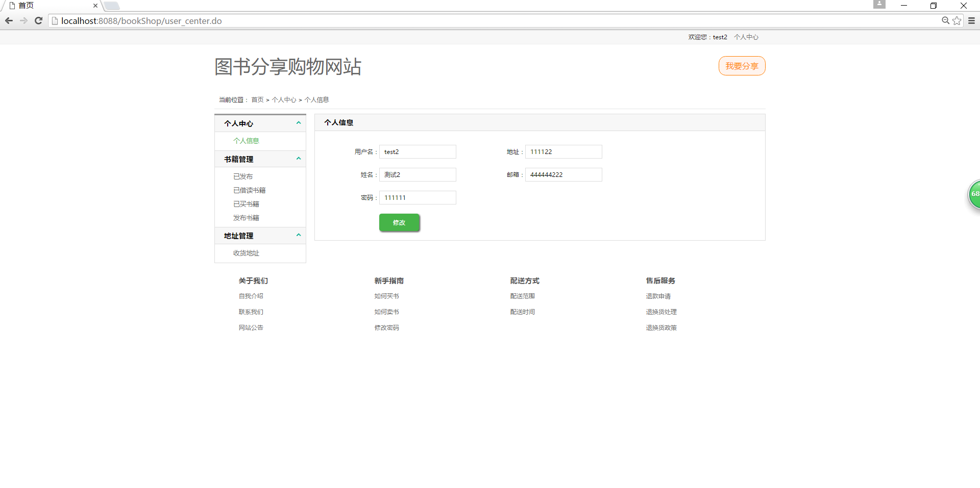The image size is (980, 488).
Task: Click the page reload icon
Action: coord(38,21)
